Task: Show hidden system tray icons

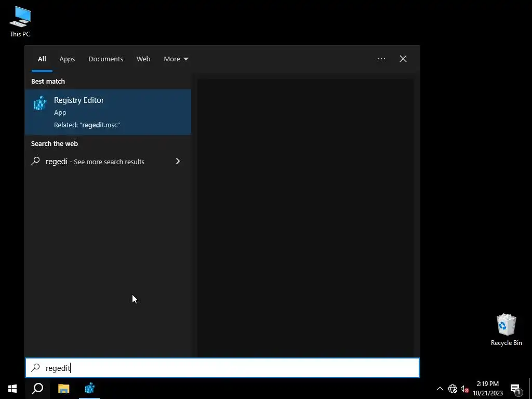Action: tap(440, 389)
